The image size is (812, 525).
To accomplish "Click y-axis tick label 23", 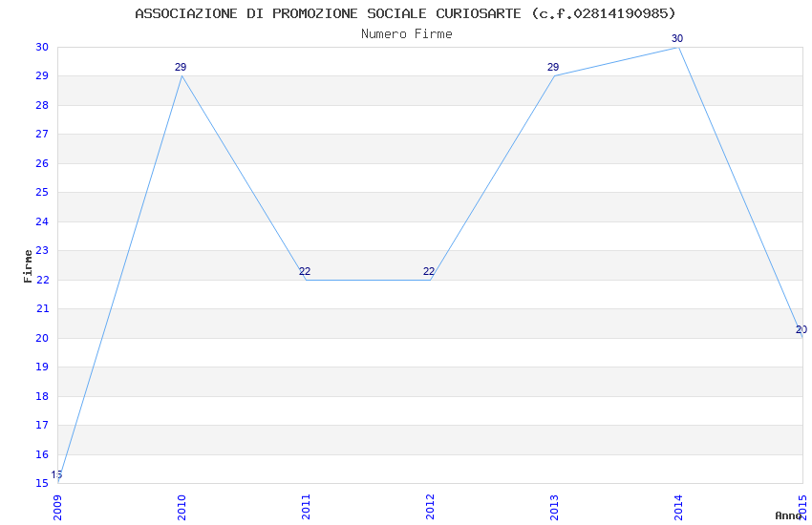I will (x=42, y=250).
